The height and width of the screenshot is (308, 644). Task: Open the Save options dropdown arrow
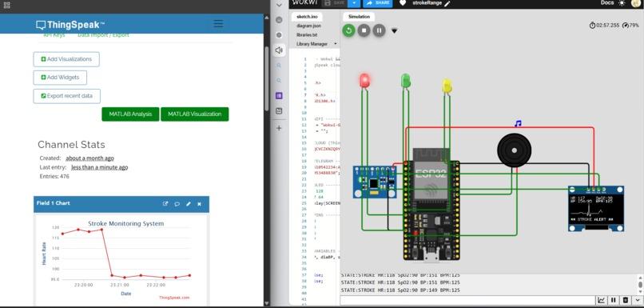tap(354, 3)
